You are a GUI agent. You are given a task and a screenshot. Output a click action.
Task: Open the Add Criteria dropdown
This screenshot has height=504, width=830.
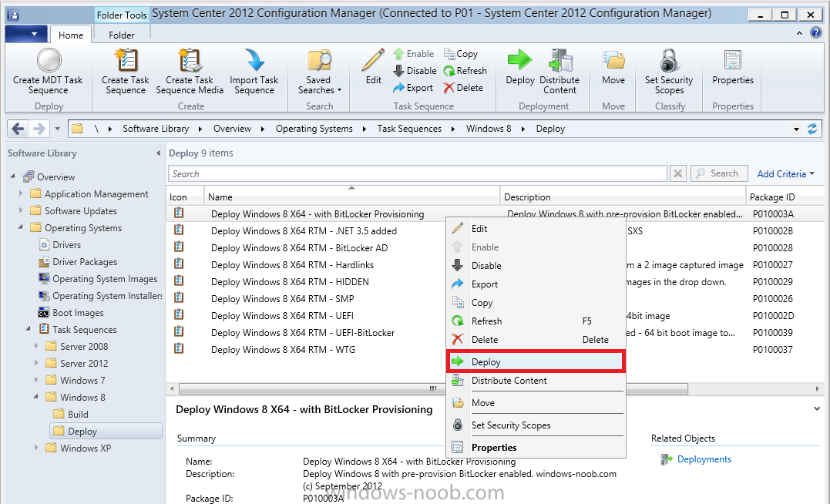[x=785, y=173]
